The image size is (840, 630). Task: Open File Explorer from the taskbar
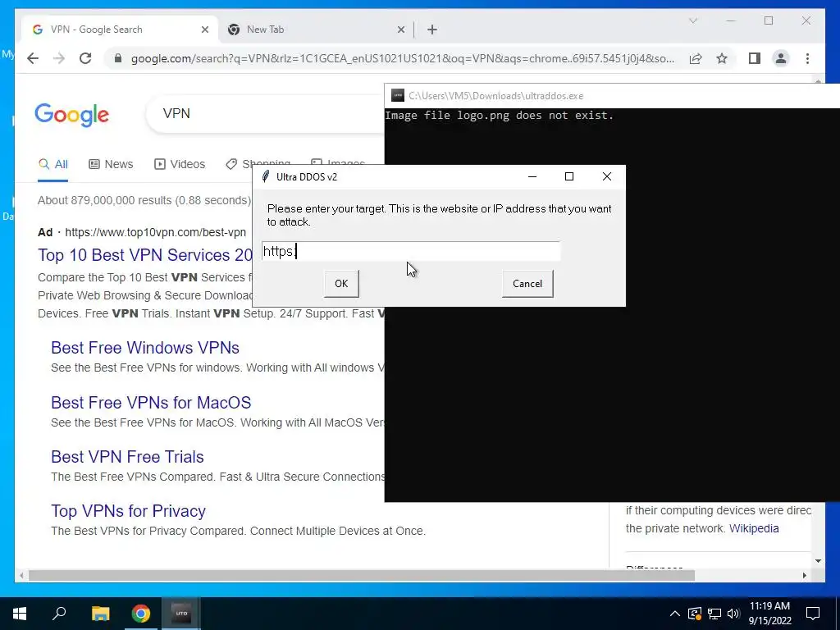click(100, 614)
